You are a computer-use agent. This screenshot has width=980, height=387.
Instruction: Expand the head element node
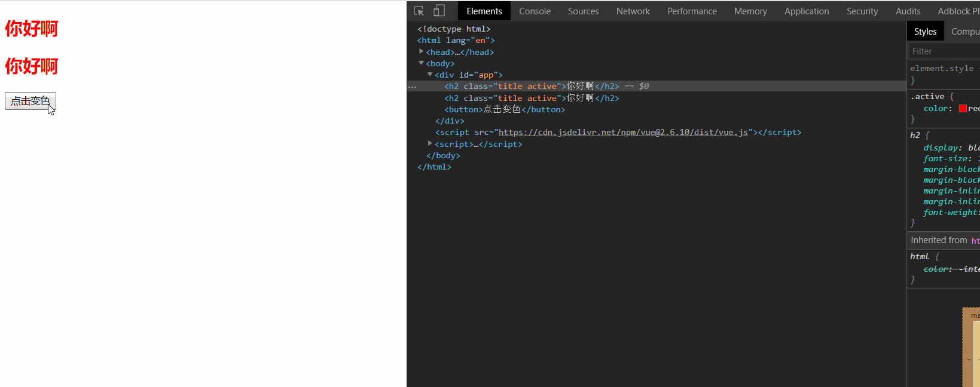[422, 52]
